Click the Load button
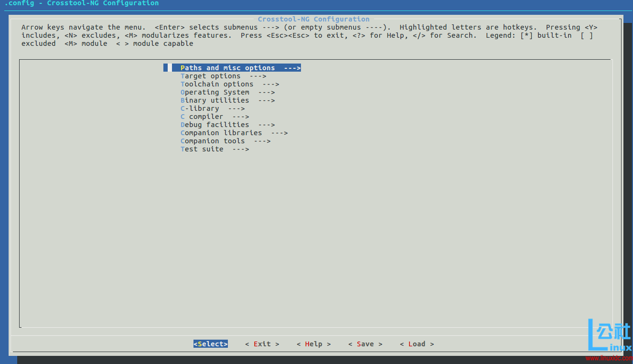The image size is (633, 364). [417, 344]
